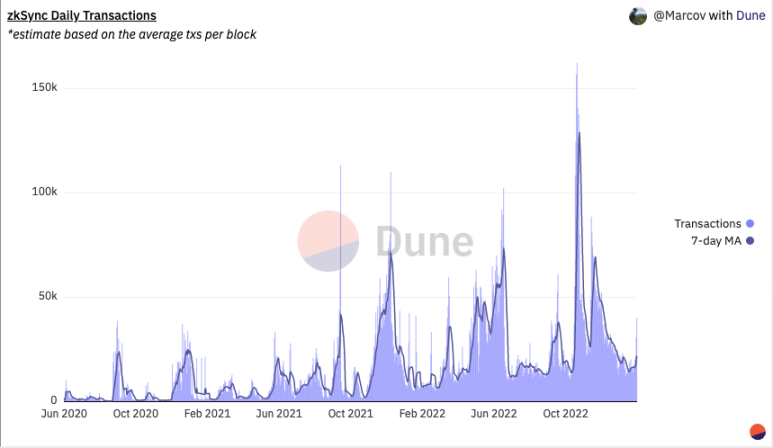The width and height of the screenshot is (773, 448).
Task: Toggle the 7-day MA series legend label
Action: tap(716, 240)
